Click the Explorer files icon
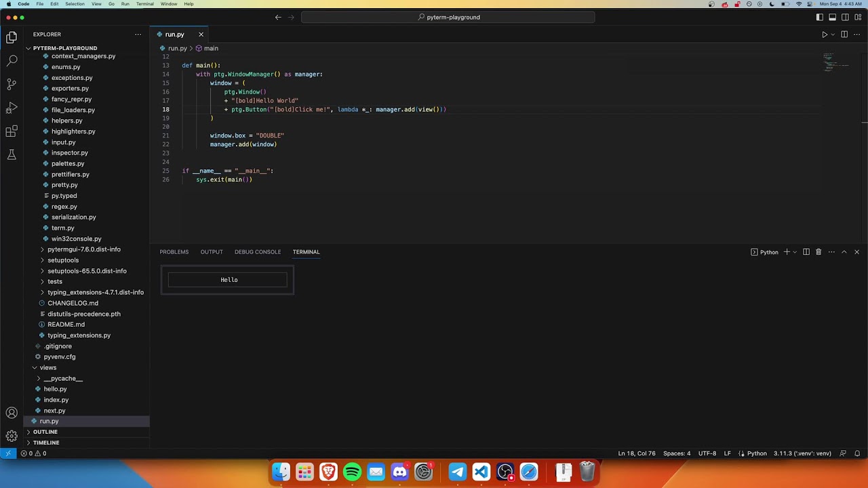Viewport: 868px width, 488px height. tap(12, 37)
